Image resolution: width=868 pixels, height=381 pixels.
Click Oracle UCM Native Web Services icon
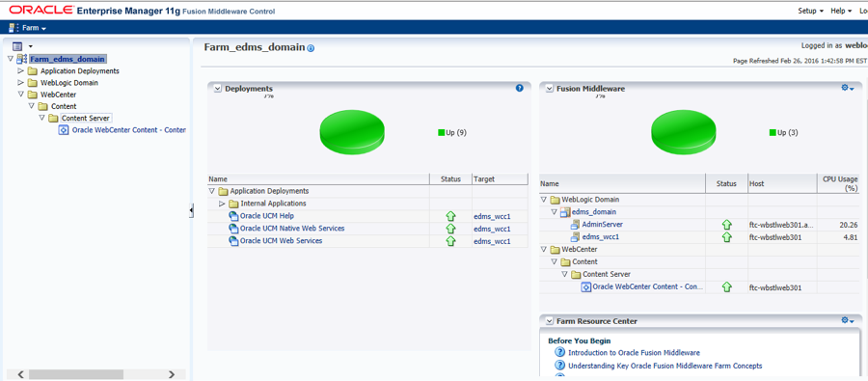tap(233, 229)
